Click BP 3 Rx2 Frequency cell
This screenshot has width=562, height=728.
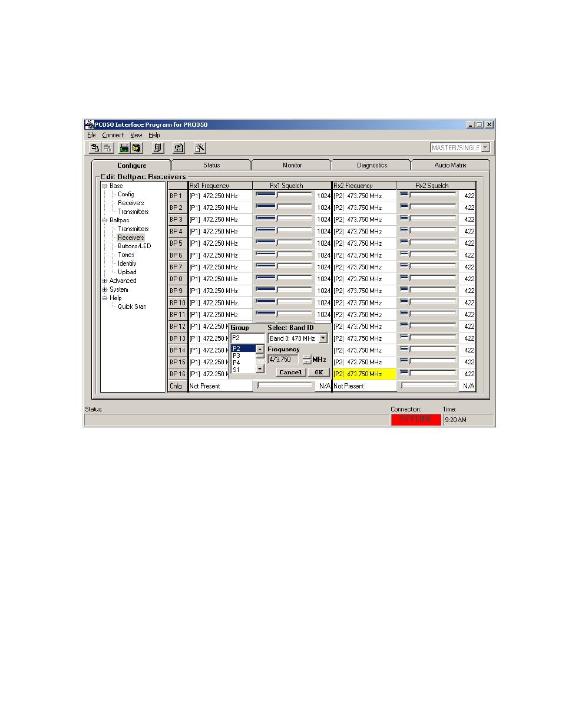[364, 219]
